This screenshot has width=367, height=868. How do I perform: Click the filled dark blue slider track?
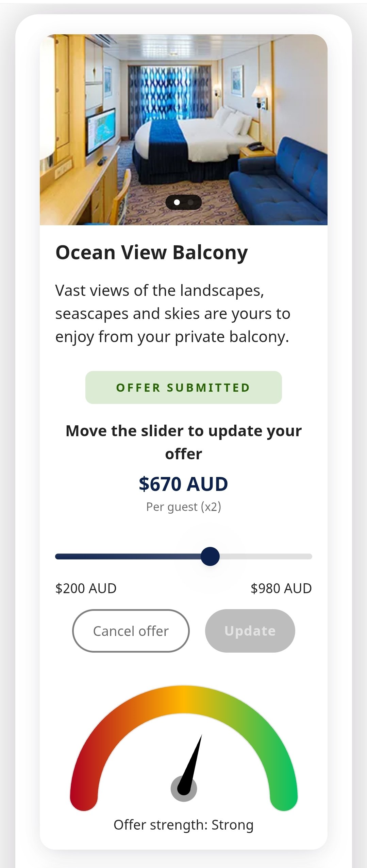coord(129,556)
